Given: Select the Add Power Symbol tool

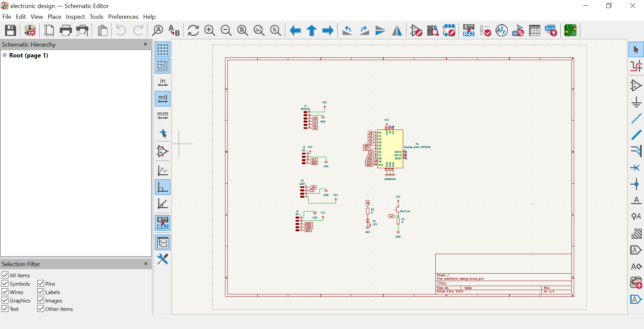Looking at the screenshot, I should point(636,102).
